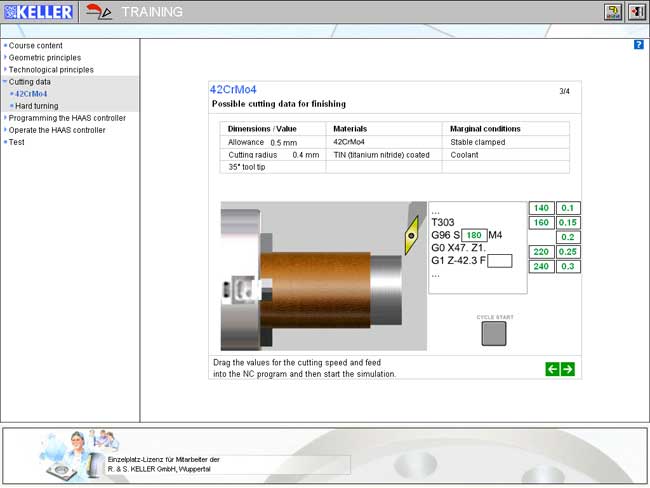Expand Operate the HAAS controller
The height and width of the screenshot is (488, 650).
[x=57, y=130]
